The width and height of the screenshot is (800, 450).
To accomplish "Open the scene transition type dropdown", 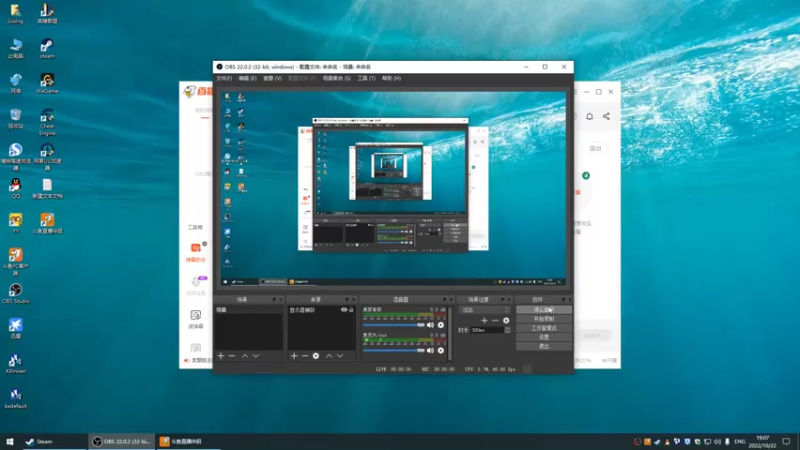I will point(484,310).
